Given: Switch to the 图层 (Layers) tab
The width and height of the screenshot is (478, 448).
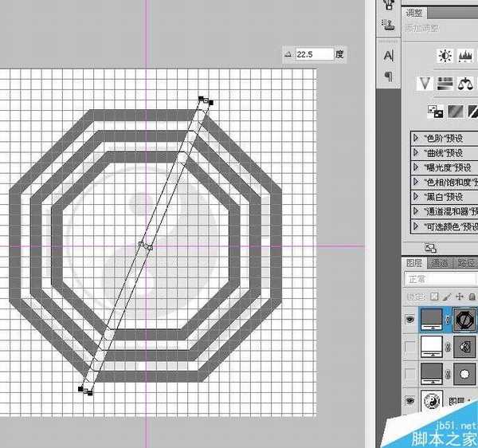Looking at the screenshot, I should tap(414, 263).
